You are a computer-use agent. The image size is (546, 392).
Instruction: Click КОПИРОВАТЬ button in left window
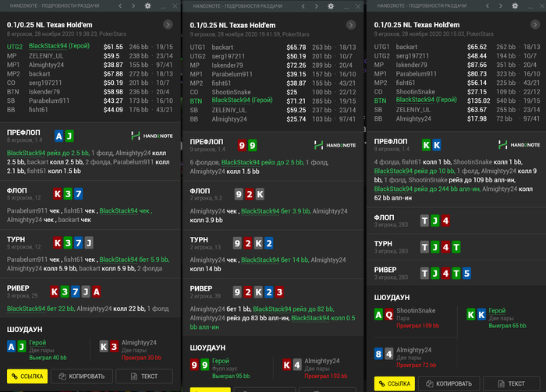[82, 376]
